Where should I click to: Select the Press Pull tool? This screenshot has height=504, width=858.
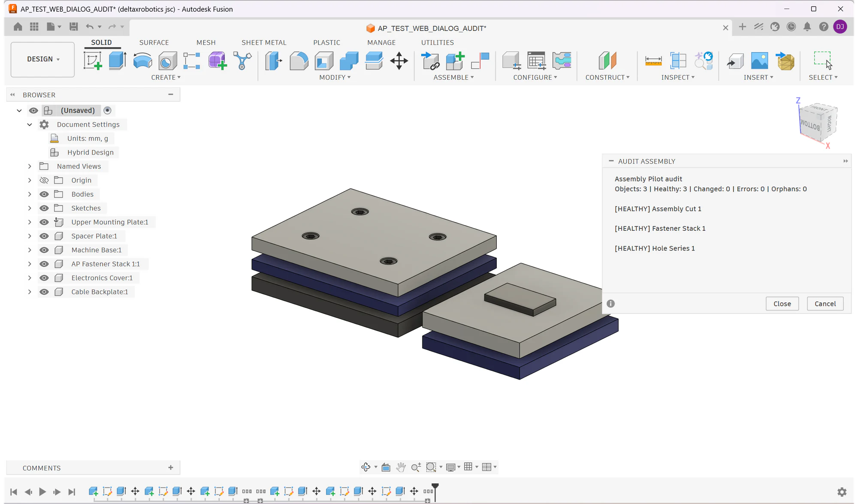click(x=273, y=60)
